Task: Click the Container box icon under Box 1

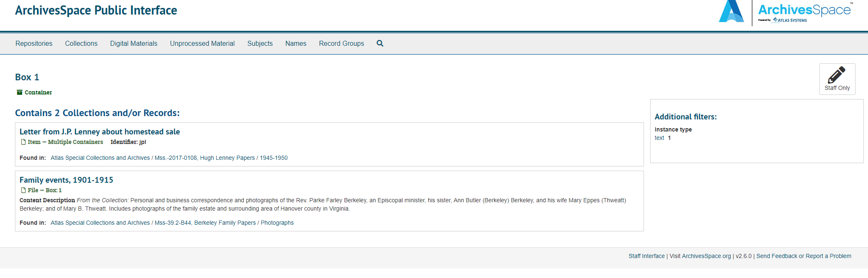Action: 19,92
